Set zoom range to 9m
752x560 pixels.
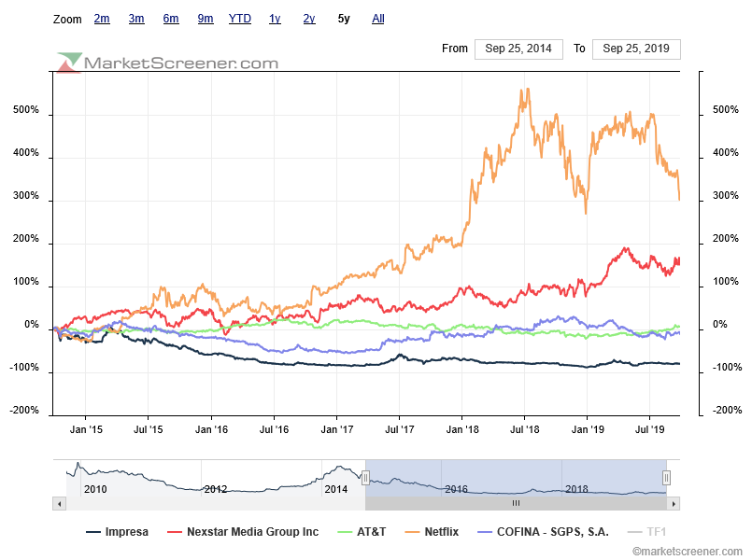click(x=206, y=19)
